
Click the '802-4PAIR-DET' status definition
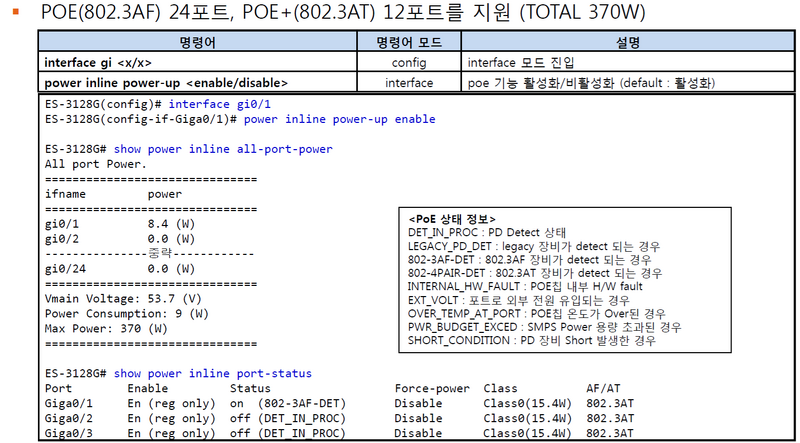(x=534, y=273)
